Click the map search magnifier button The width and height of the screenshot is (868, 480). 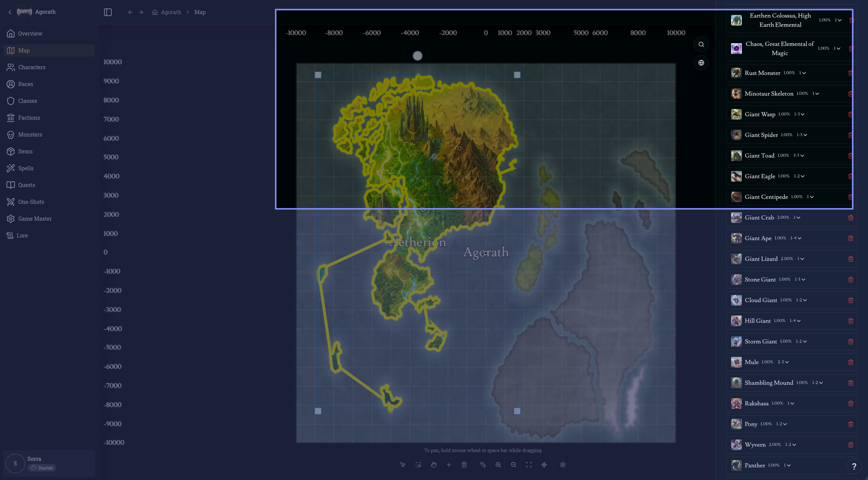tap(701, 44)
